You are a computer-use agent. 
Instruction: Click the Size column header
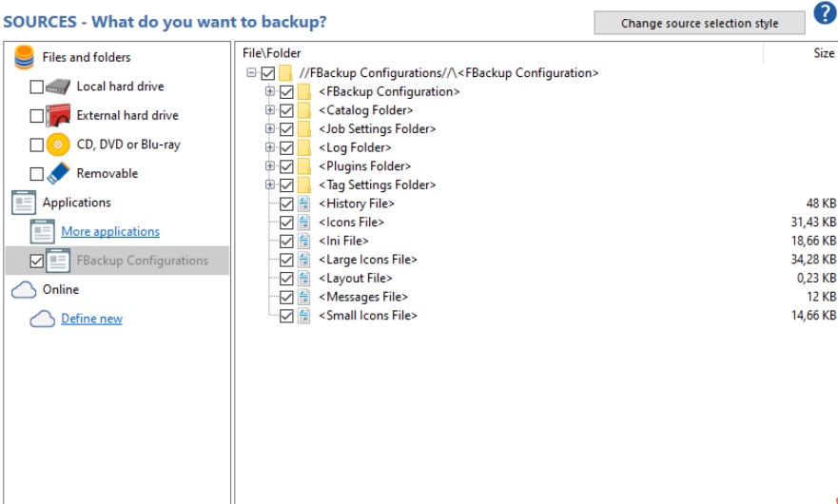pos(824,53)
